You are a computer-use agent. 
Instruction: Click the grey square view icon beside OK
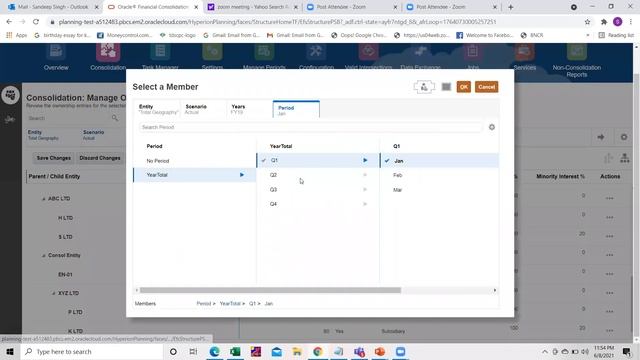pyautogui.click(x=446, y=87)
